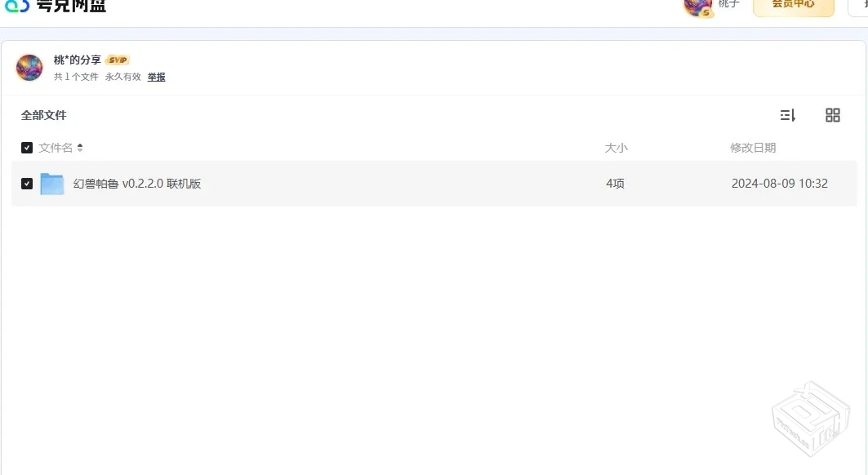This screenshot has height=475, width=868.
Task: Click the 桃*的分享 share title
Action: pos(78,60)
